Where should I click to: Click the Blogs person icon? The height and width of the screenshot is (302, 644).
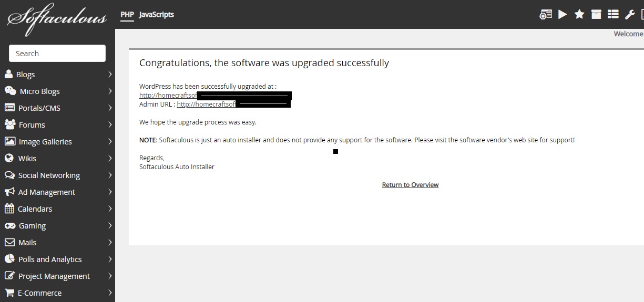[8, 74]
